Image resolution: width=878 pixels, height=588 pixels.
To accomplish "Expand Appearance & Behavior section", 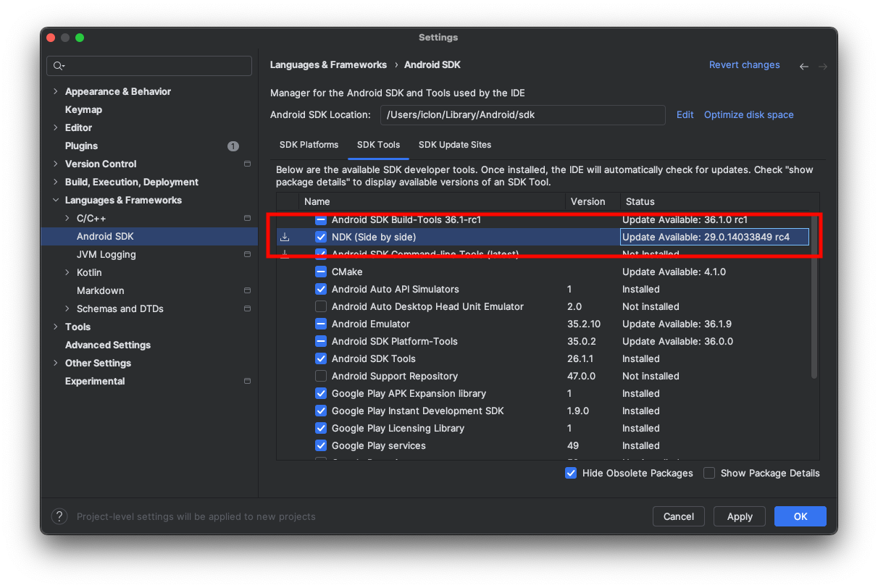I will point(56,91).
